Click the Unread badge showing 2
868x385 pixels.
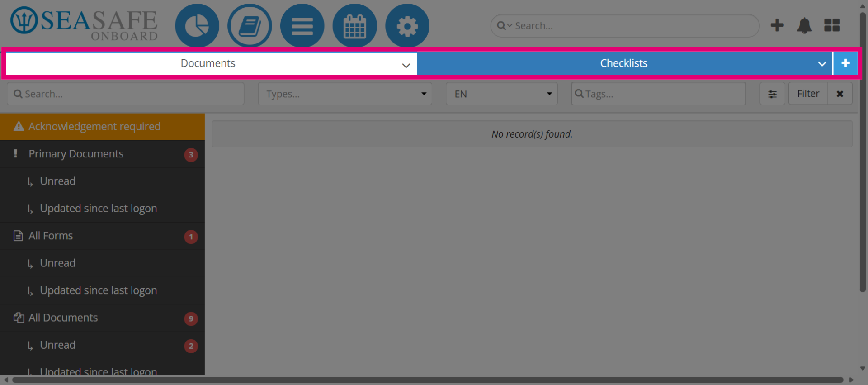pyautogui.click(x=191, y=346)
